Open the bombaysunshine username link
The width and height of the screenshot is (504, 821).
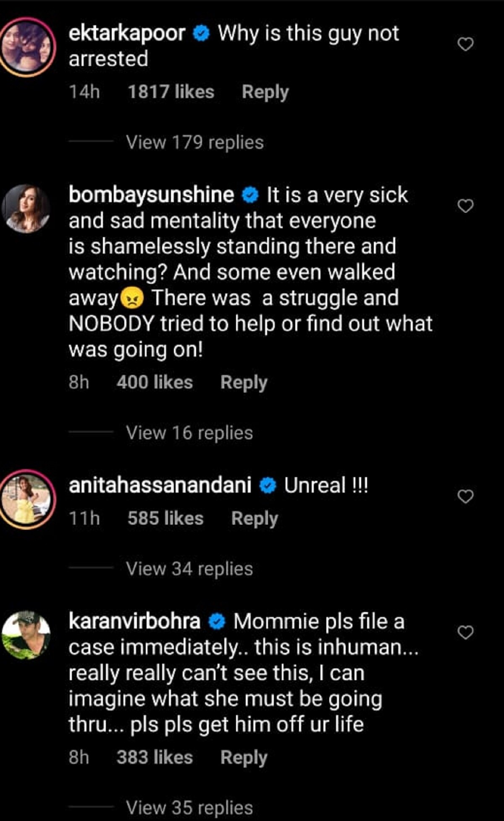coord(151,195)
